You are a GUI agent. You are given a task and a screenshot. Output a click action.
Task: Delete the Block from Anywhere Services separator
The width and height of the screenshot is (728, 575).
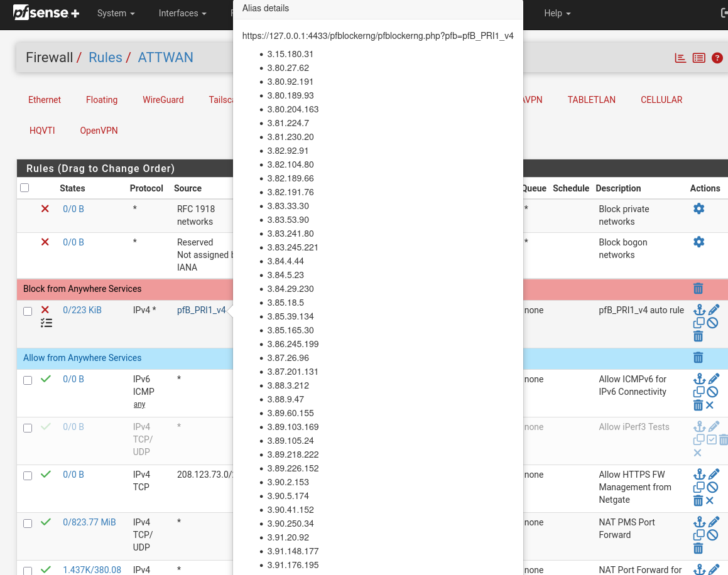[698, 289]
